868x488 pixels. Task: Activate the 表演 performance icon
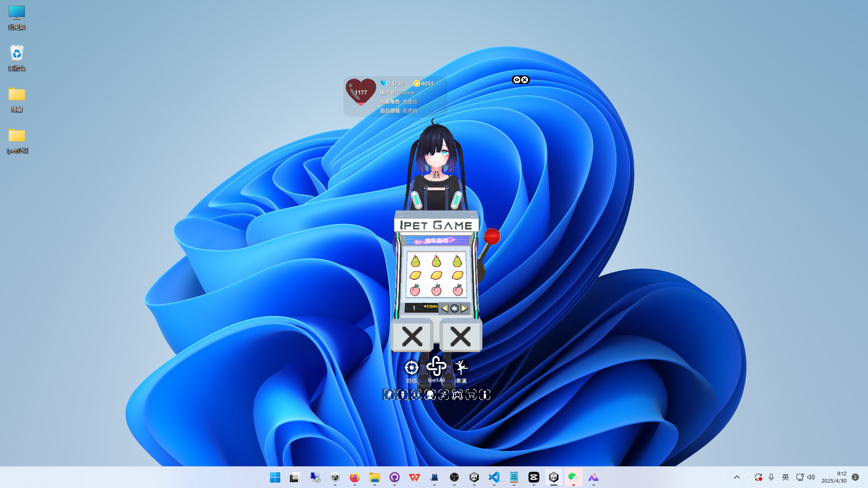(462, 367)
